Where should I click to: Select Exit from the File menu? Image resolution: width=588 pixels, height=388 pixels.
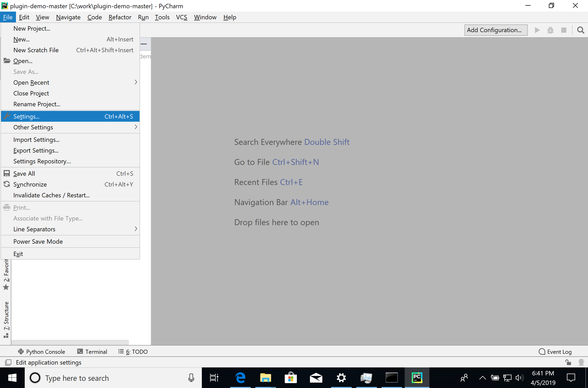(70, 254)
